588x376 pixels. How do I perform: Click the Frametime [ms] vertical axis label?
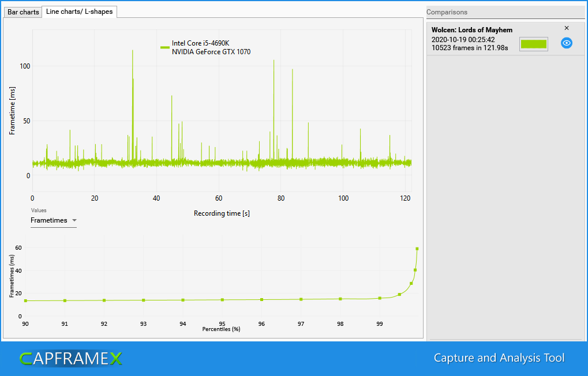pos(12,111)
